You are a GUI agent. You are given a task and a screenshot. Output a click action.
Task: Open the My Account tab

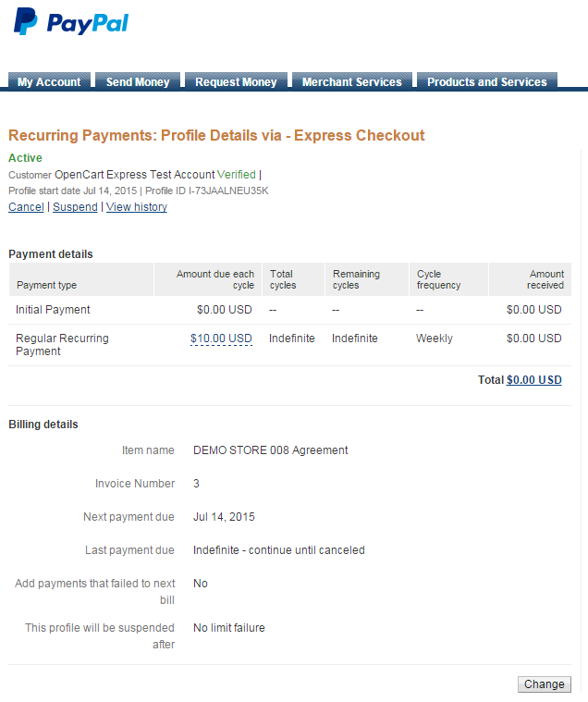(x=49, y=81)
